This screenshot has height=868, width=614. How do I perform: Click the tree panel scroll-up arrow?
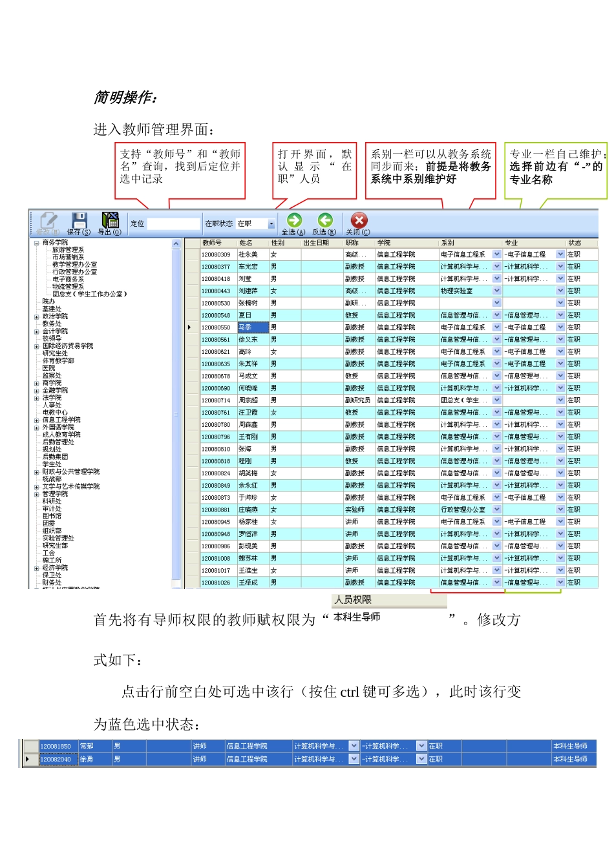coord(176,243)
